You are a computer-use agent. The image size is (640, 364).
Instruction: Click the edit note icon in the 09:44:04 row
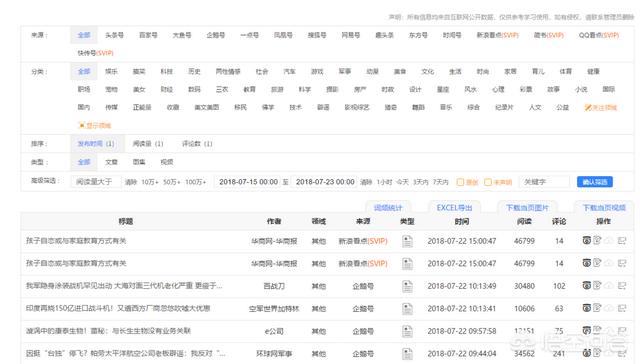[597, 353]
